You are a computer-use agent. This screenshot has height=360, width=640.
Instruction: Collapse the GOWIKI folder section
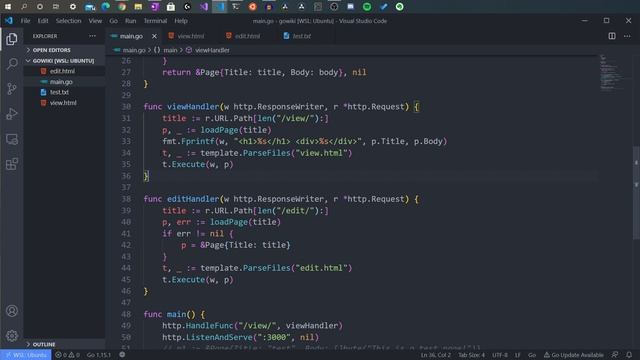point(63,60)
